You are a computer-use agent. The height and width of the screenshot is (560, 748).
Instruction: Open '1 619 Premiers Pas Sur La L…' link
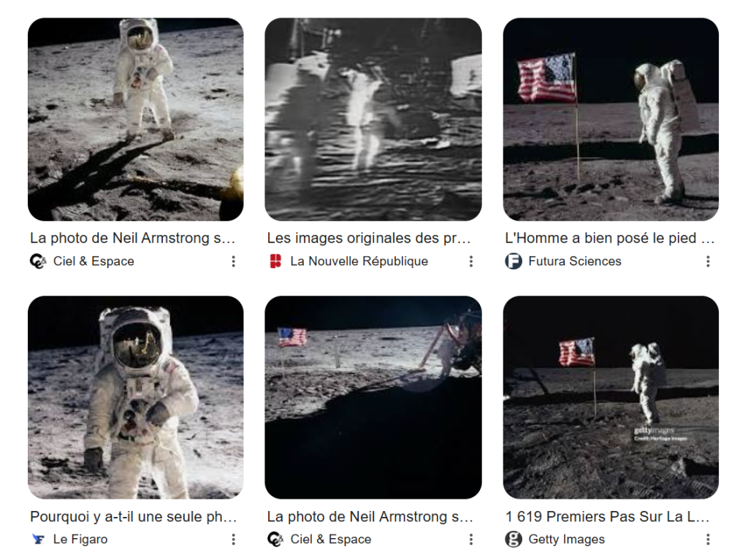tap(607, 516)
